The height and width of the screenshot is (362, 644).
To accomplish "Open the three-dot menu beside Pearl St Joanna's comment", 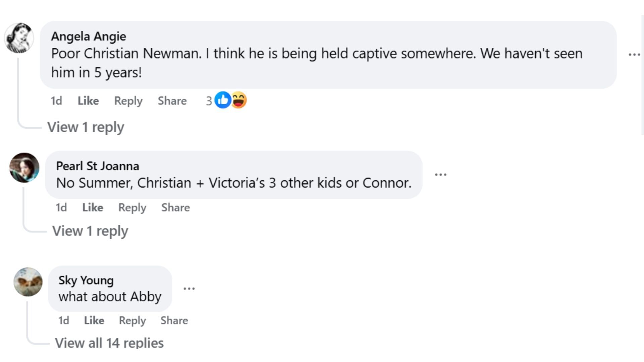I will (440, 174).
